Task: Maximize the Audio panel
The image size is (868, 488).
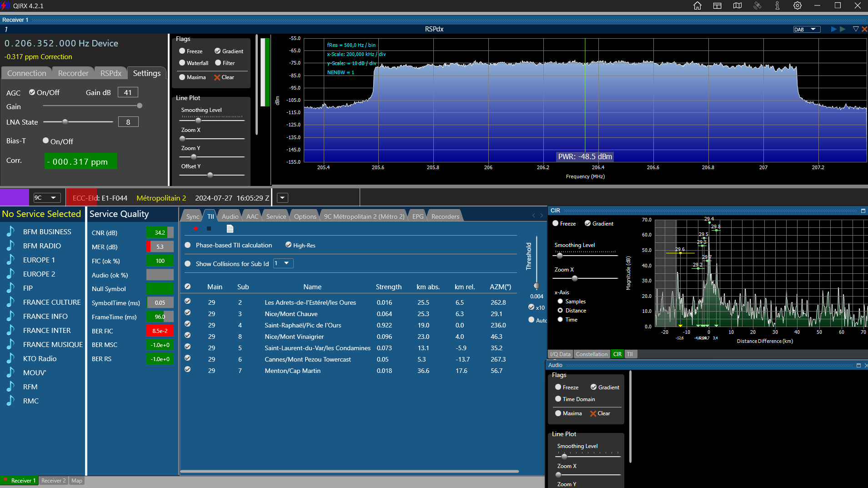Action: click(858, 365)
